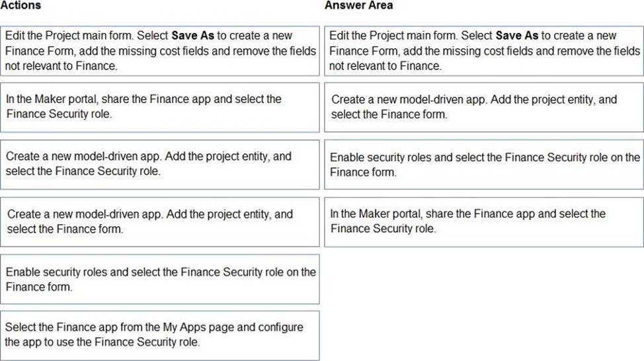The image size is (644, 361).
Task: Select the 'Edit the Project main form' box under Actions
Action: pos(160,51)
